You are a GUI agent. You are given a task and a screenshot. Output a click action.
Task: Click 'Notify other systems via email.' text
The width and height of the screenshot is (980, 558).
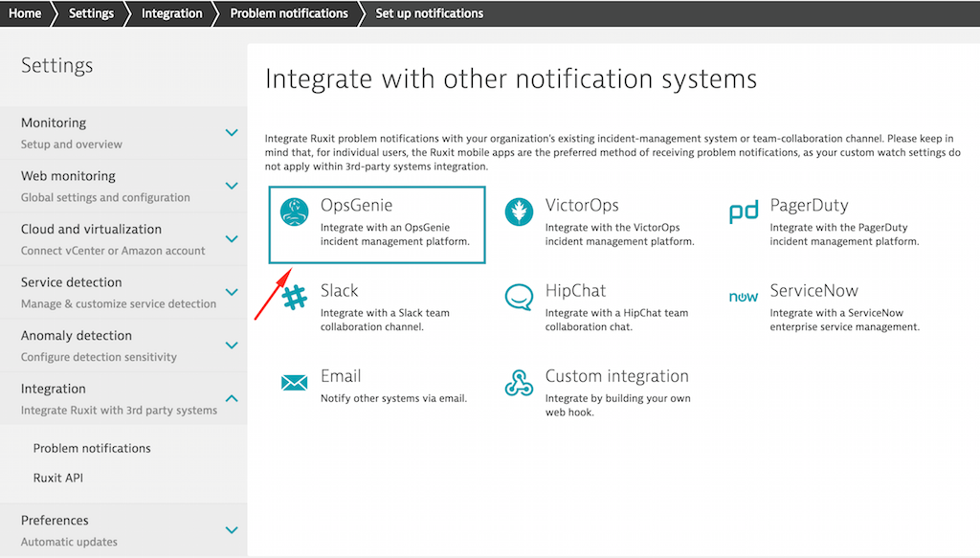[393, 399]
